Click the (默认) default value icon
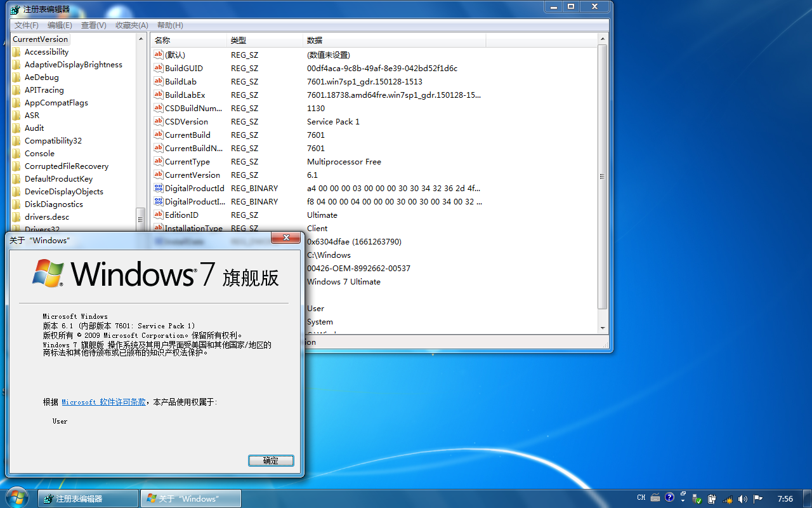812x508 pixels. pyautogui.click(x=159, y=55)
